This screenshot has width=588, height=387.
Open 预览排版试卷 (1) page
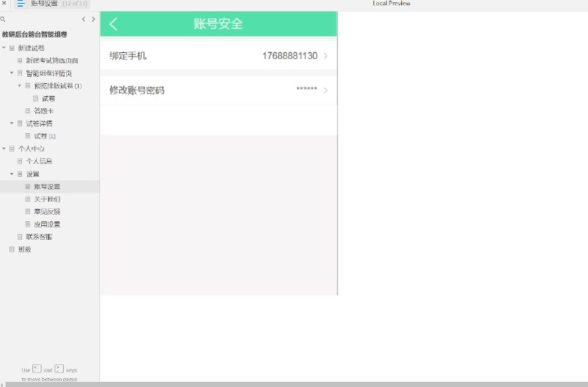click(58, 85)
